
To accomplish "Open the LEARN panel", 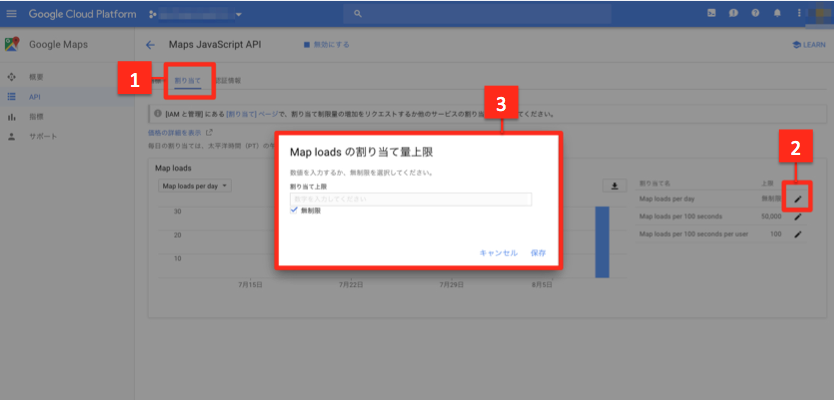I will pos(808,45).
